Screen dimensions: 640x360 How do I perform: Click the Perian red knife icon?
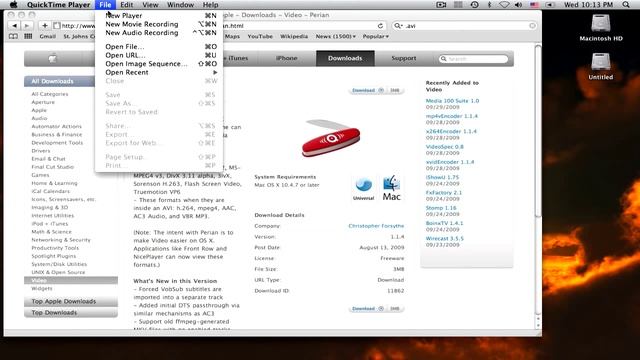[331, 138]
